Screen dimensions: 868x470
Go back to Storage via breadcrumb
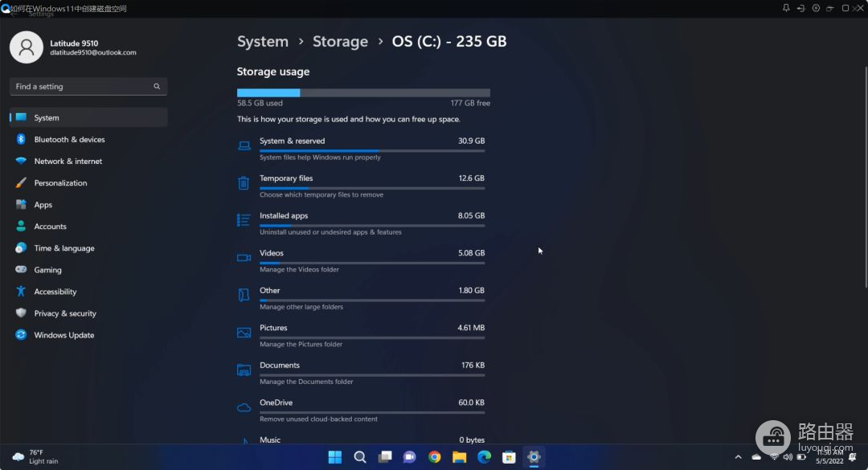(x=340, y=42)
